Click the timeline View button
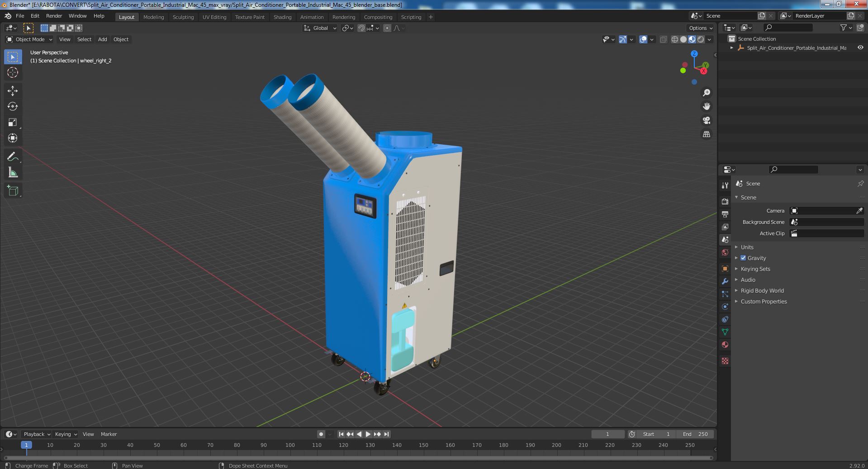This screenshot has height=469, width=868. 88,434
